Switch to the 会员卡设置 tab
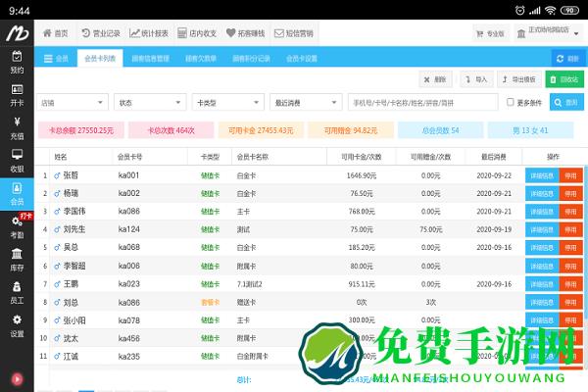588x392 pixels. tap(302, 59)
